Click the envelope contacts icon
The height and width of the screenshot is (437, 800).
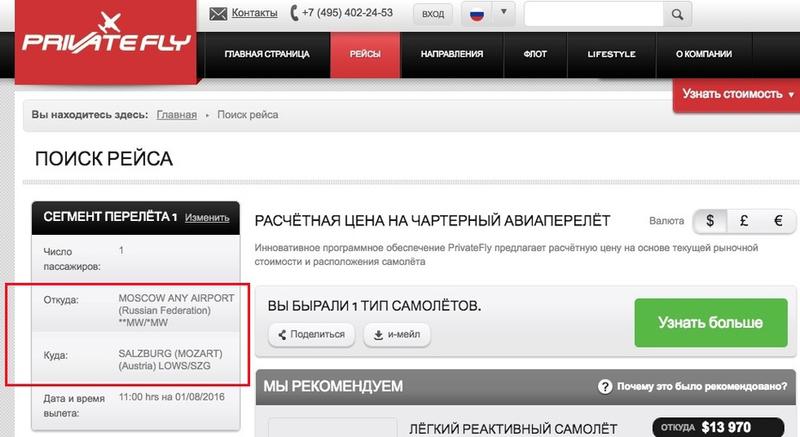(x=218, y=14)
